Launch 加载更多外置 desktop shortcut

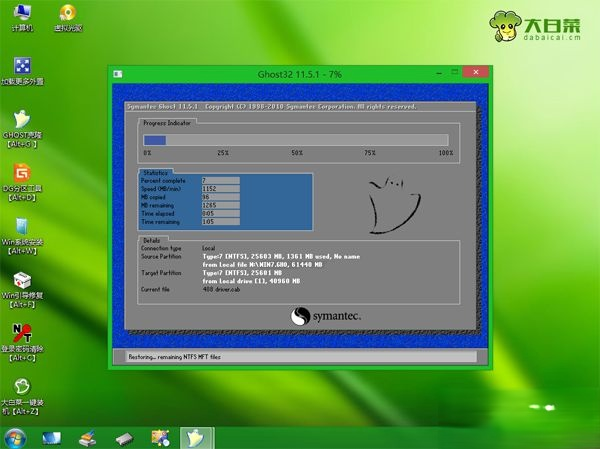pos(22,71)
